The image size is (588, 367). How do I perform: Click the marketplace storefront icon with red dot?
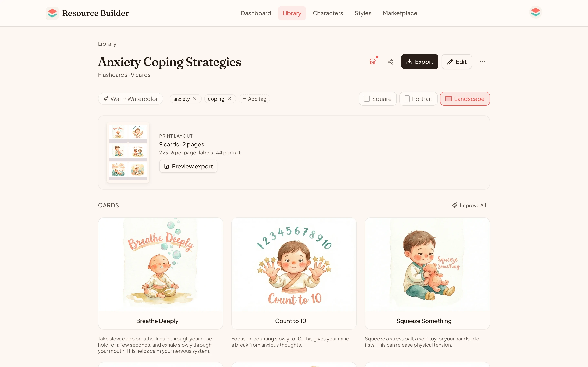click(x=372, y=62)
